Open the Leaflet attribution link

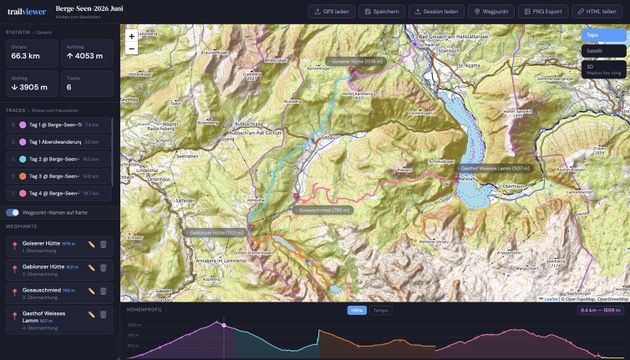pyautogui.click(x=551, y=299)
